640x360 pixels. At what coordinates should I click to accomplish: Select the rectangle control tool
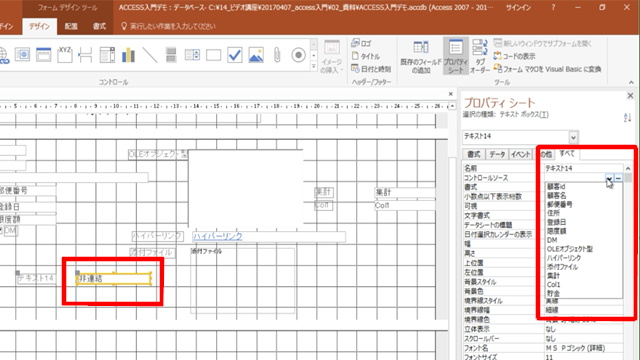pos(213,55)
